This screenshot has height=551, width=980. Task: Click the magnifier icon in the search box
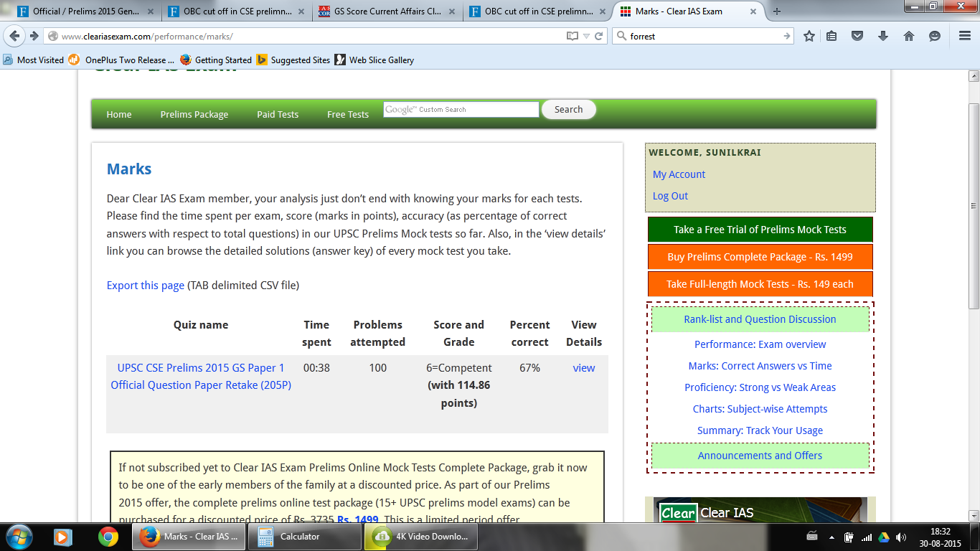[621, 36]
